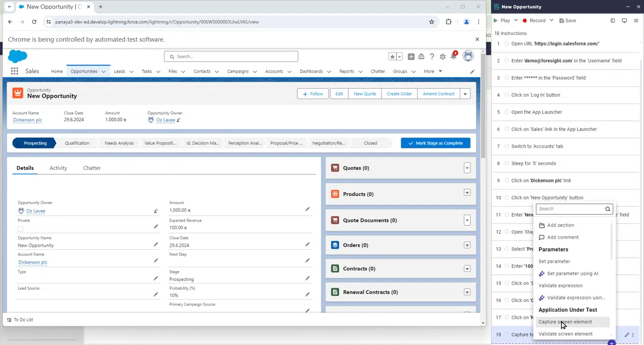This screenshot has width=644, height=345.
Task: Expand the Opportunities tab chevron
Action: coord(104,72)
